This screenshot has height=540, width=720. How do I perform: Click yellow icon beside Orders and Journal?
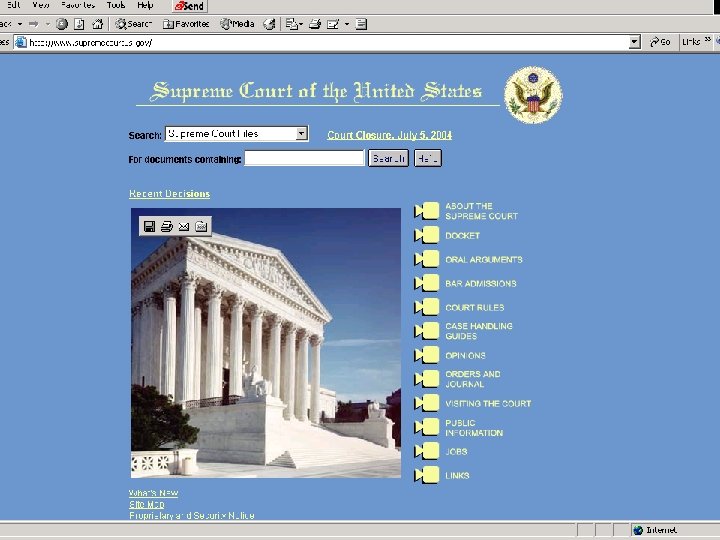pyautogui.click(x=427, y=379)
